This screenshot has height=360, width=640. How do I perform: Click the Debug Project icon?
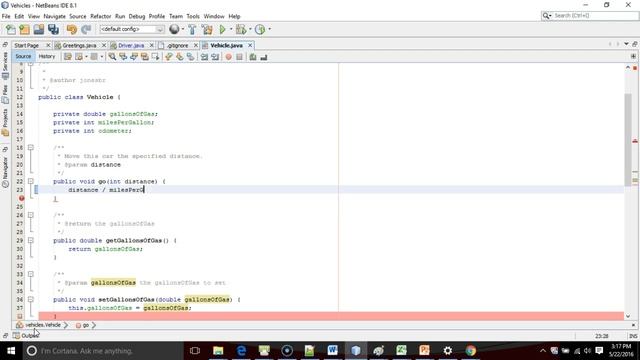(241, 29)
